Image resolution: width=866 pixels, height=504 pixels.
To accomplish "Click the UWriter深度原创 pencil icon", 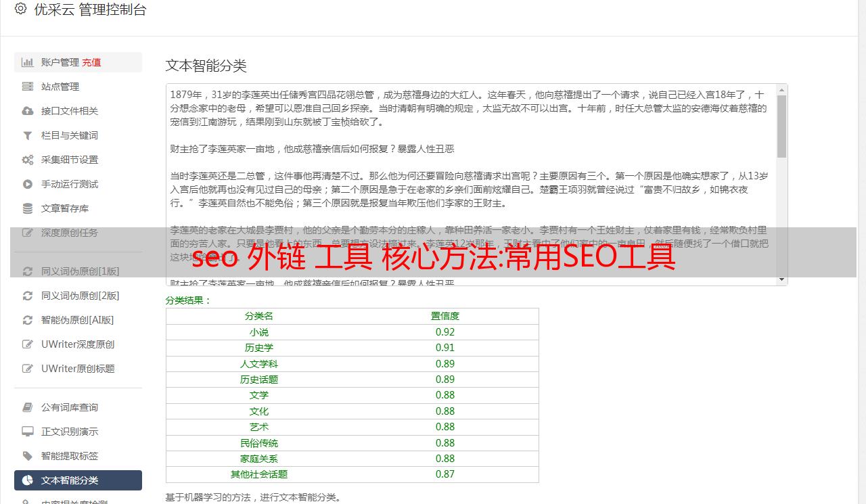I will pos(26,344).
